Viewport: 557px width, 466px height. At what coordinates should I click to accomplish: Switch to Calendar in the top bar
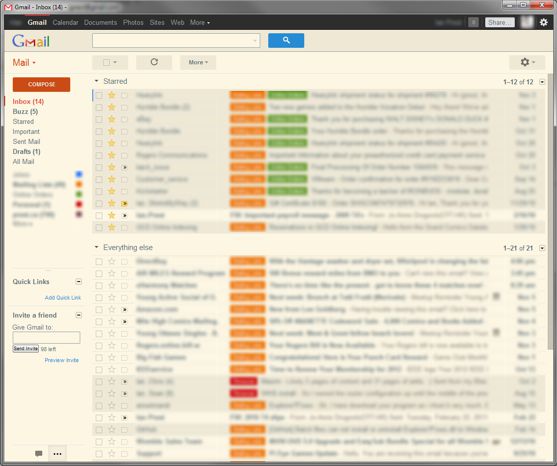point(65,22)
